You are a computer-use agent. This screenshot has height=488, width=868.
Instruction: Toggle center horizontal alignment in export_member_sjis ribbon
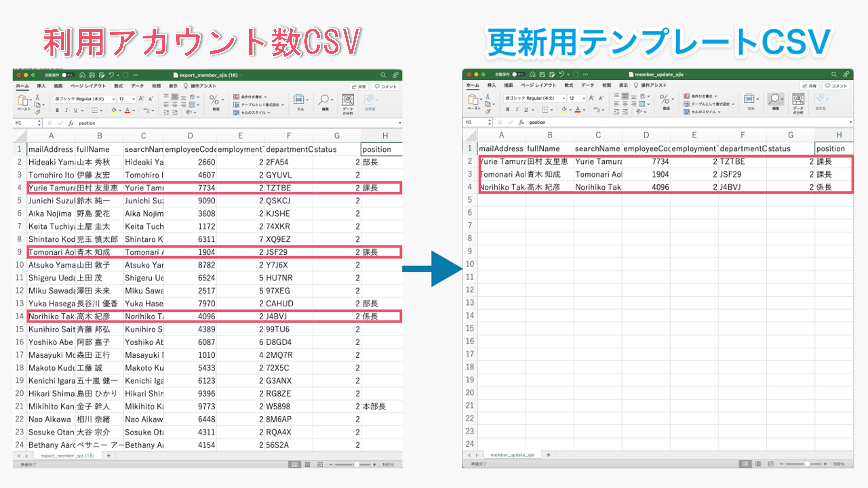(x=175, y=105)
